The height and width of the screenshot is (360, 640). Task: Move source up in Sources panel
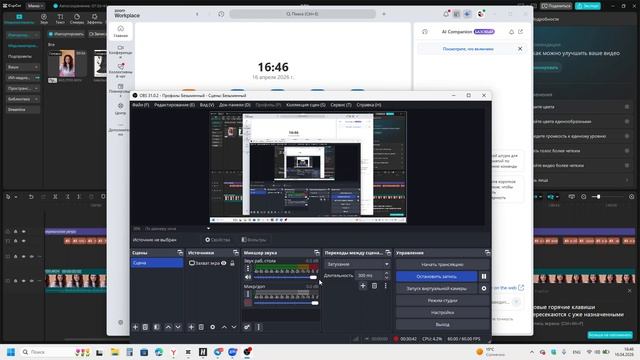pos(224,327)
